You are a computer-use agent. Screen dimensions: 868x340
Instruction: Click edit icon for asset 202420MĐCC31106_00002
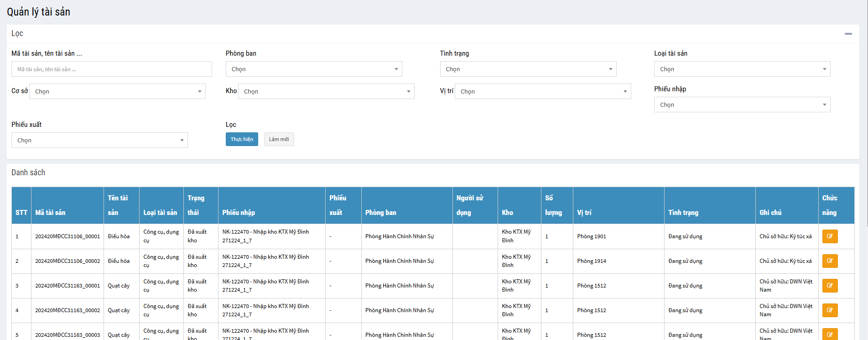(x=830, y=261)
